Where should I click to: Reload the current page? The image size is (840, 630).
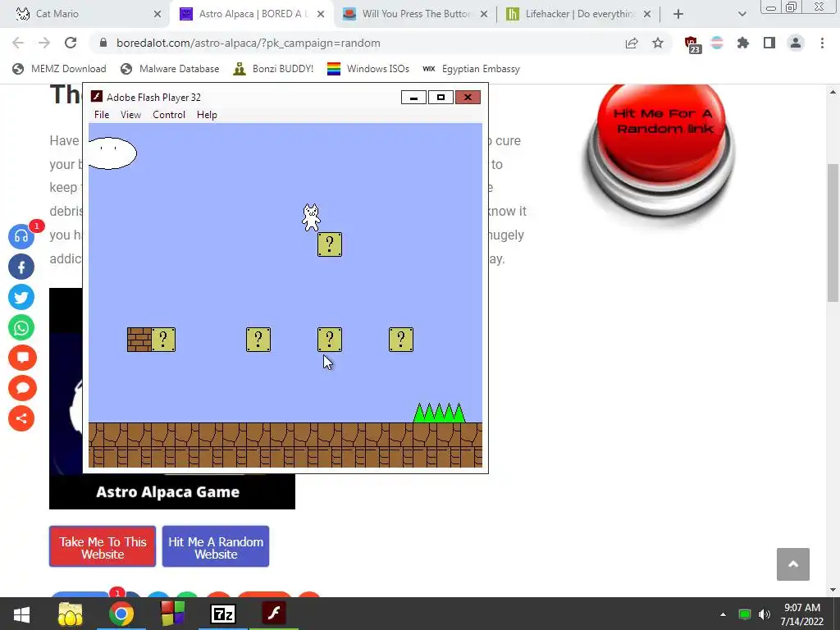point(71,43)
